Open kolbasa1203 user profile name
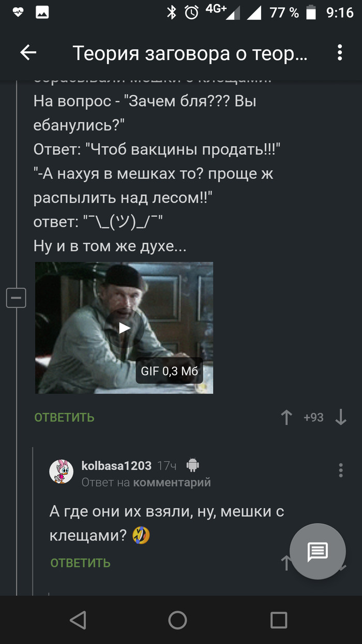The image size is (362, 644). click(x=116, y=465)
